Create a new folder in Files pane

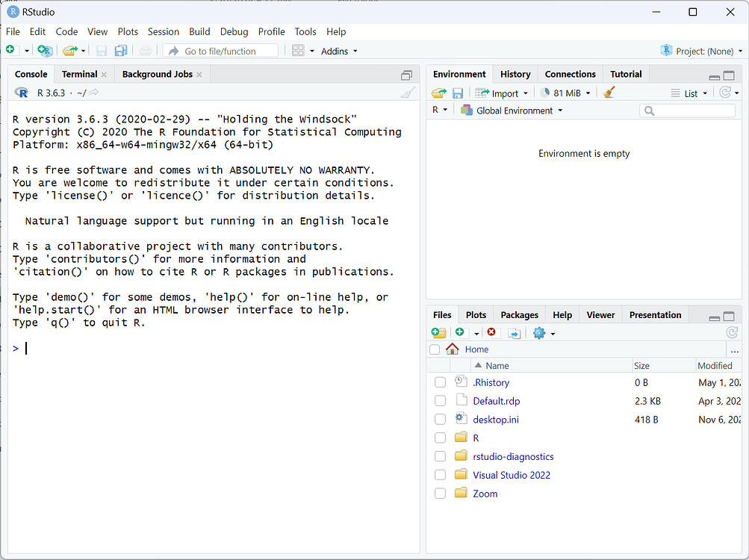[x=438, y=333]
